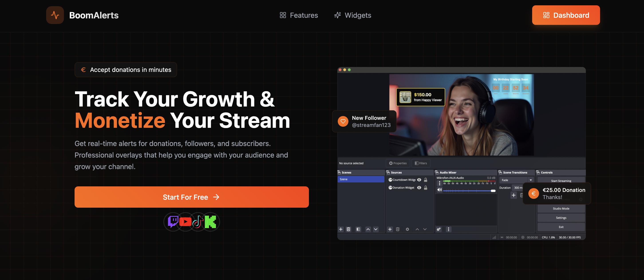Click the Audio Mixer dock panel icon
This screenshot has height=280, width=644.
click(437, 172)
